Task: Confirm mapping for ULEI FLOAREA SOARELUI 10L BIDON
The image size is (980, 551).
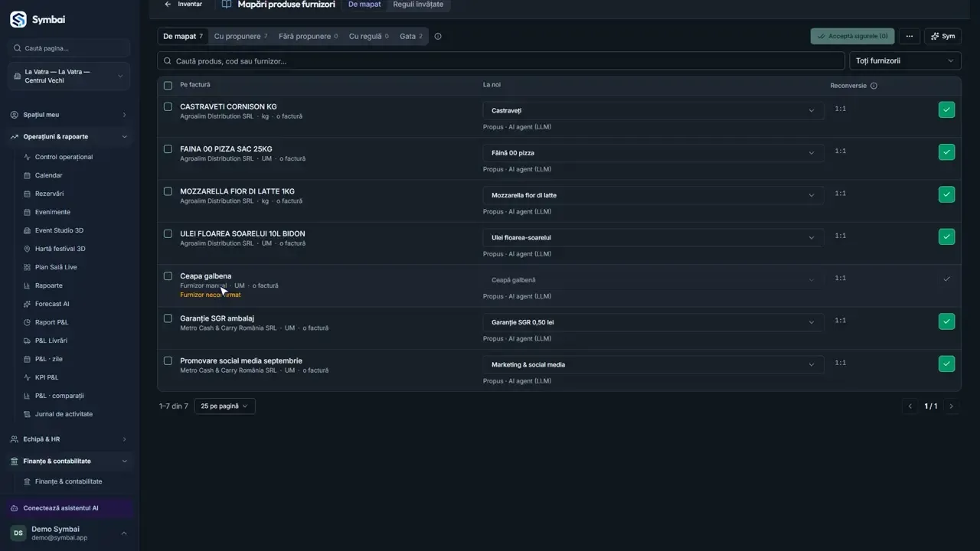Action: pos(946,237)
